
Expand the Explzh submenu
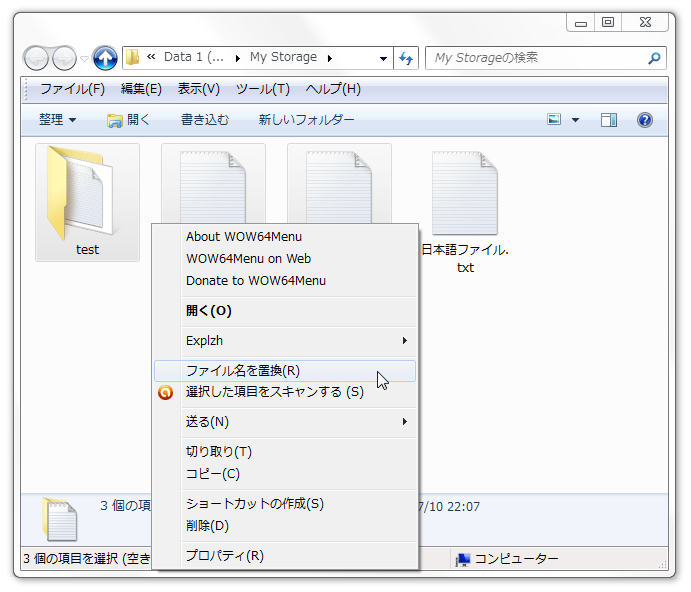coord(286,341)
